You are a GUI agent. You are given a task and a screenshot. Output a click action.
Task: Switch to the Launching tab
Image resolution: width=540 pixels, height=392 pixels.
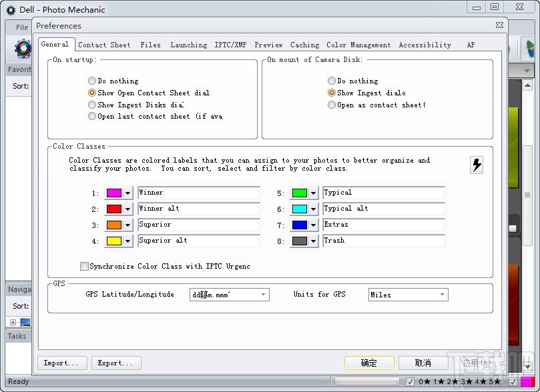189,45
